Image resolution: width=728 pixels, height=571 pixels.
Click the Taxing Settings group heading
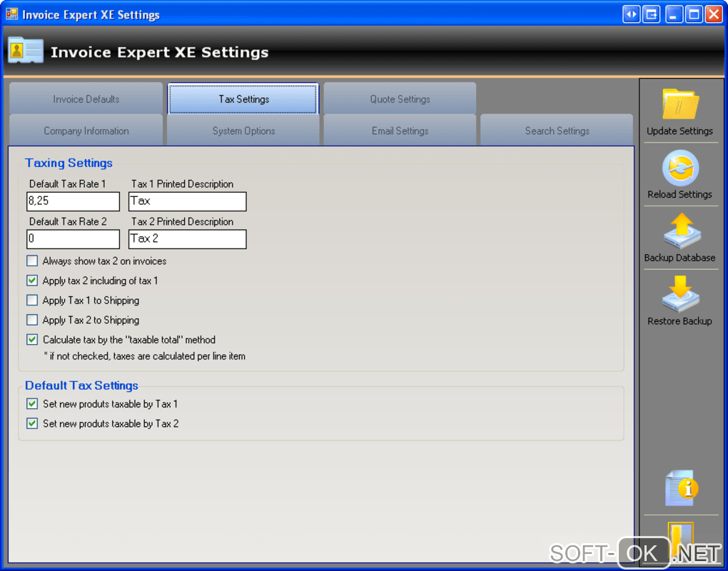(69, 163)
